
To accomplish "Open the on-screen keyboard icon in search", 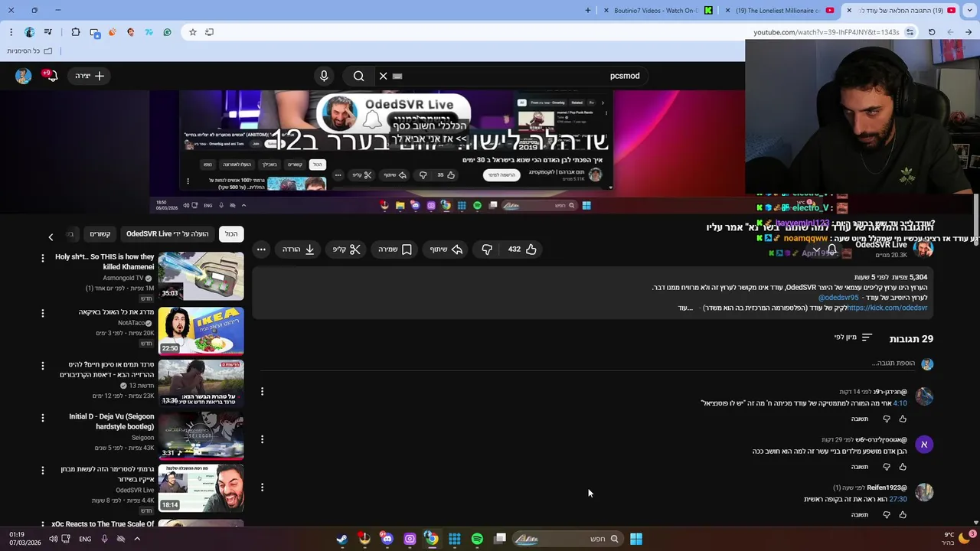I will pyautogui.click(x=397, y=76).
